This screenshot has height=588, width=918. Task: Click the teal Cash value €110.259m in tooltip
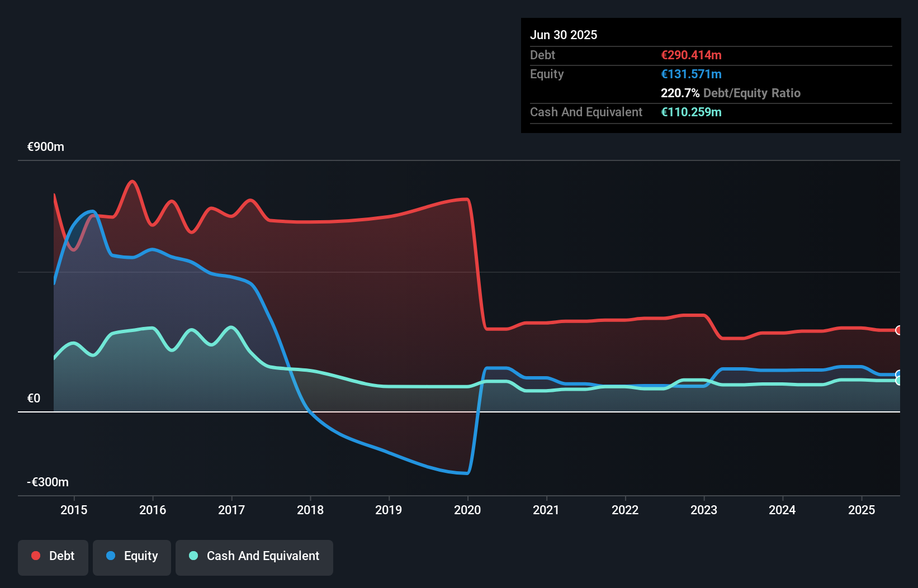(691, 112)
